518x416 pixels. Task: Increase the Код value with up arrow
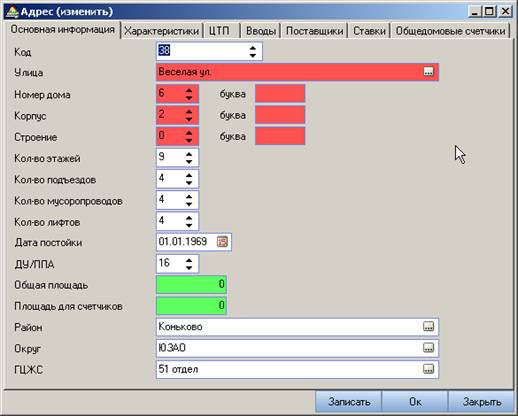(x=253, y=48)
